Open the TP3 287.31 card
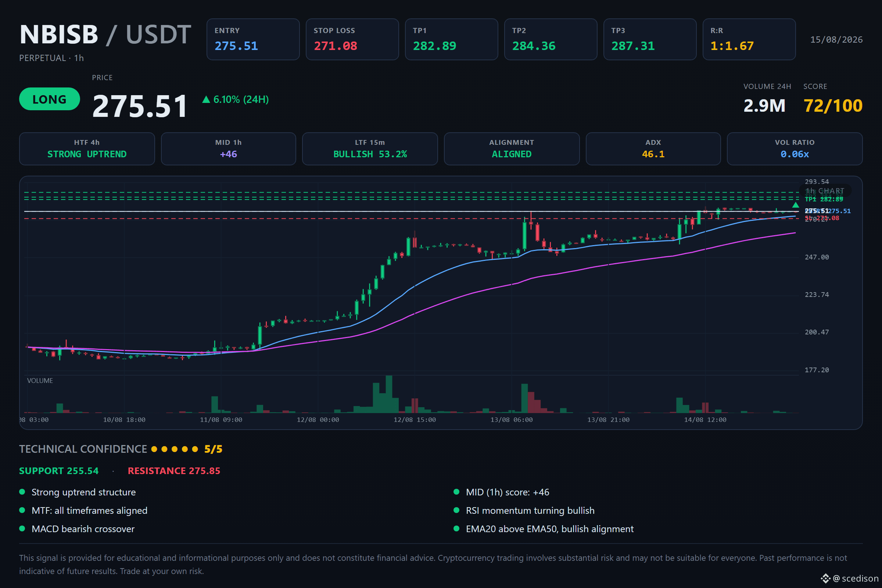Viewport: 882px width, 588px height. (x=650, y=39)
